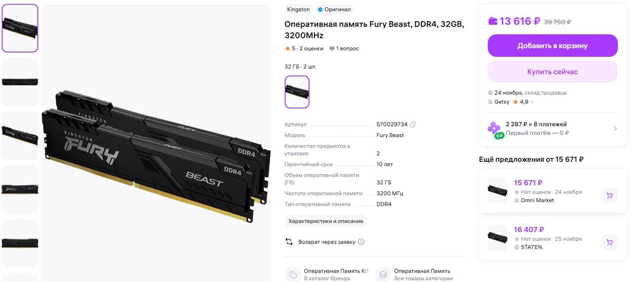Add Omni Market offer to cart
The width and height of the screenshot is (644, 282).
click(x=610, y=196)
